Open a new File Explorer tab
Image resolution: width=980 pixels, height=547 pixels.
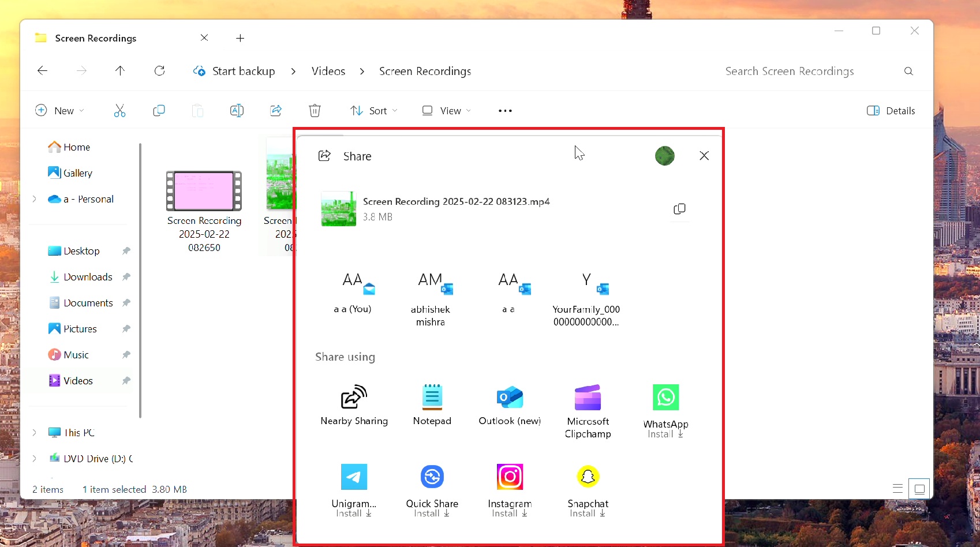(240, 38)
